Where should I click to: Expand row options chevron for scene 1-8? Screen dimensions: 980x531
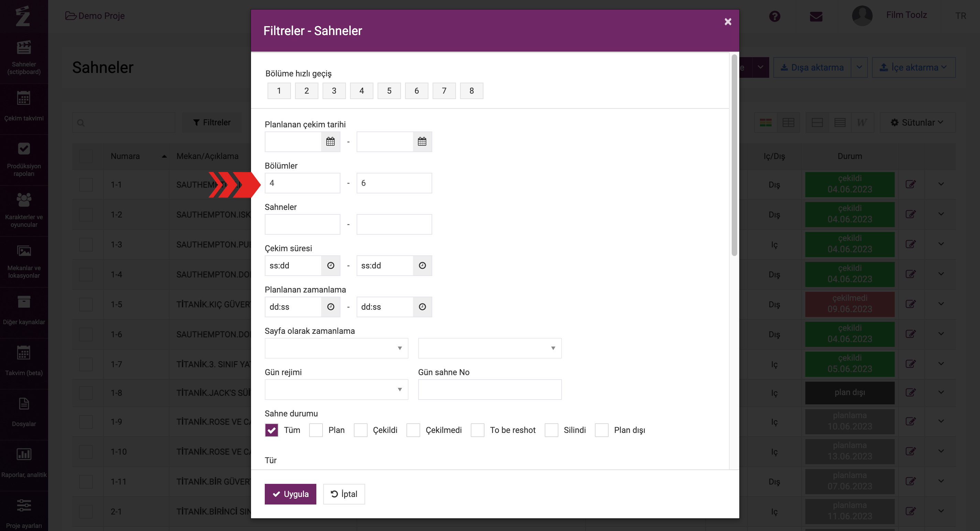pyautogui.click(x=941, y=392)
